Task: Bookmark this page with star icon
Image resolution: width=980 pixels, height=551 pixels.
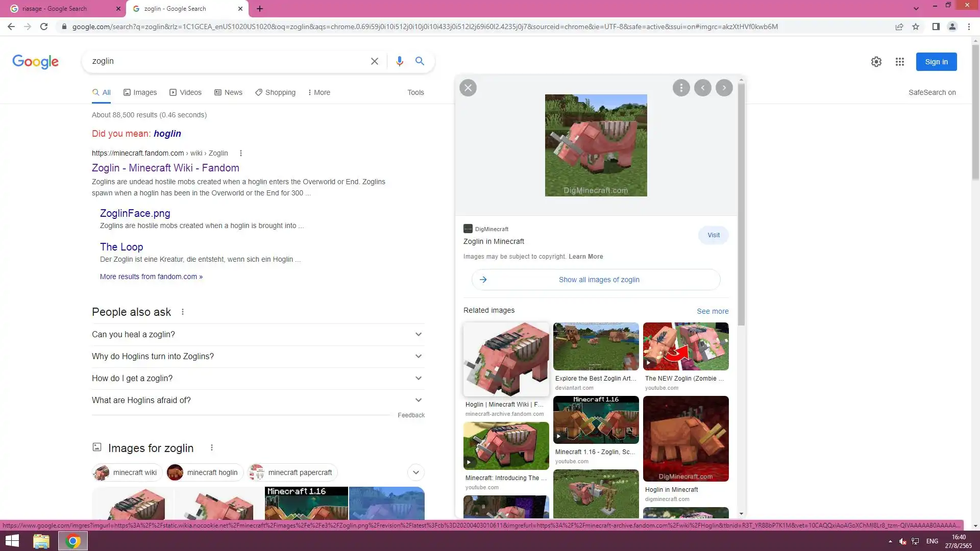Action: tap(916, 27)
